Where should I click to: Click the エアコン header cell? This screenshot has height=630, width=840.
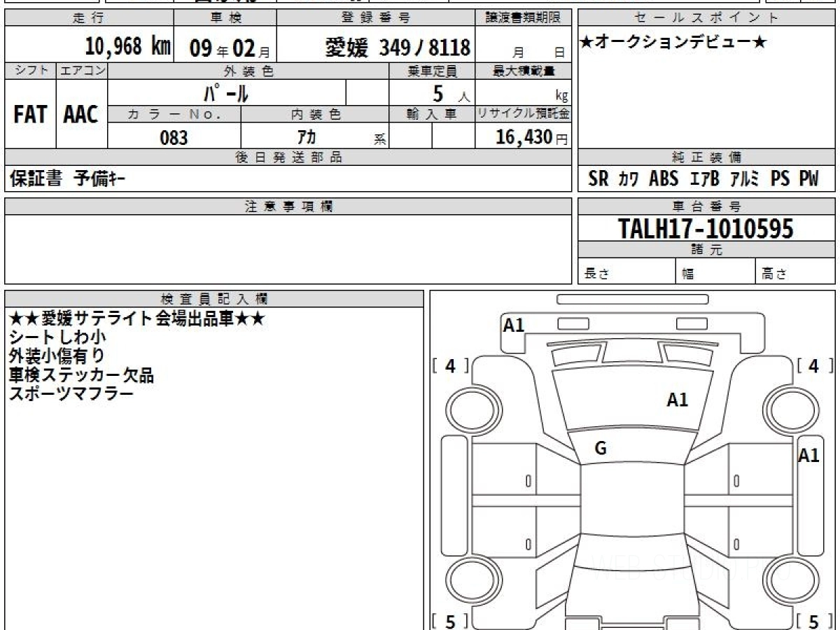[82, 71]
